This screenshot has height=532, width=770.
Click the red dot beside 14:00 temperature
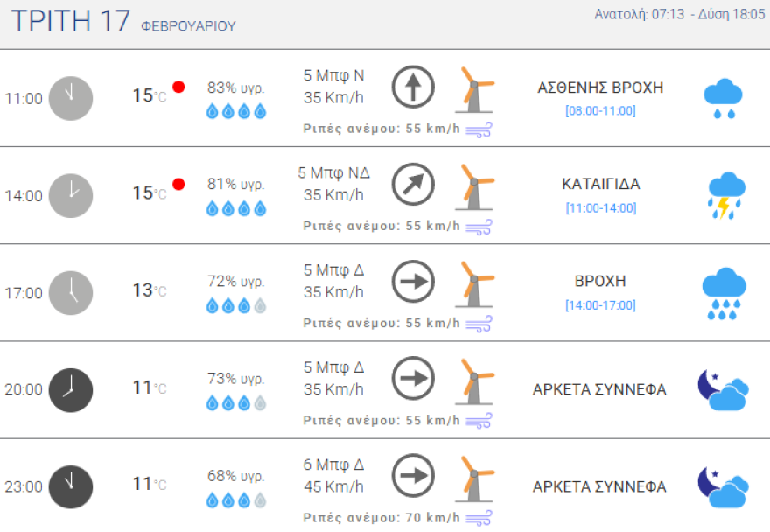tap(178, 184)
